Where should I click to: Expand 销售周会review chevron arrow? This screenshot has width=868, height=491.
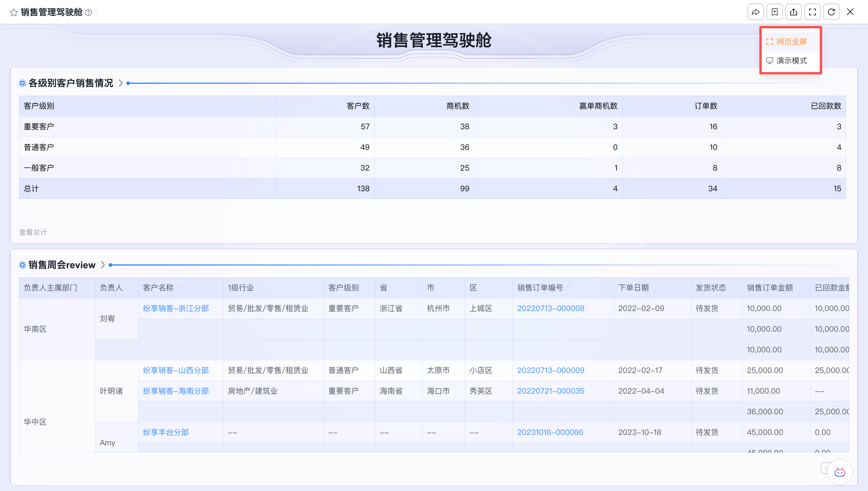click(103, 265)
